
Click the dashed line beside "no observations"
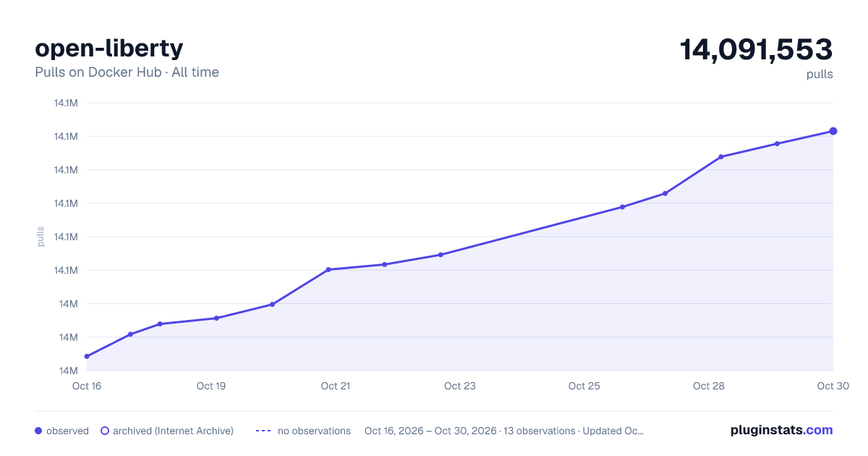263,431
